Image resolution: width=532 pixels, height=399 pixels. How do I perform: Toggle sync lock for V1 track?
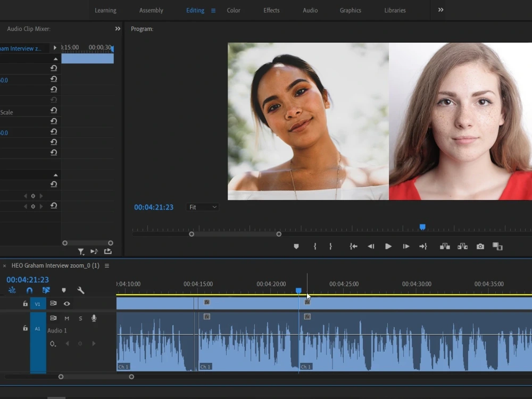click(53, 303)
